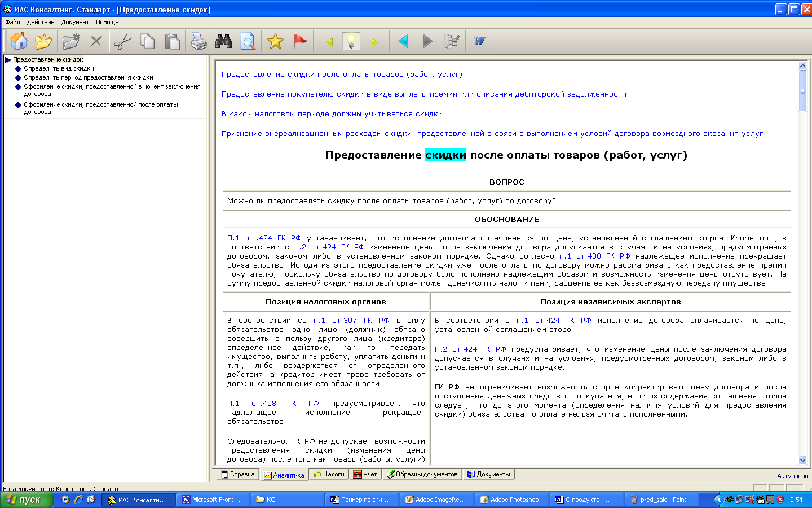812x508 pixels.
Task: Click the Home house icon in toolbar
Action: coord(19,41)
